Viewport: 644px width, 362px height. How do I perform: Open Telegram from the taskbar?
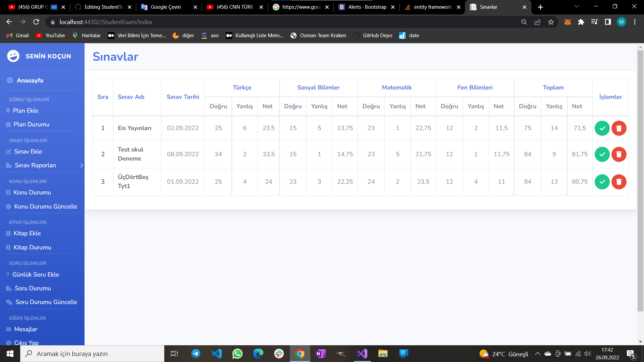pyautogui.click(x=196, y=354)
